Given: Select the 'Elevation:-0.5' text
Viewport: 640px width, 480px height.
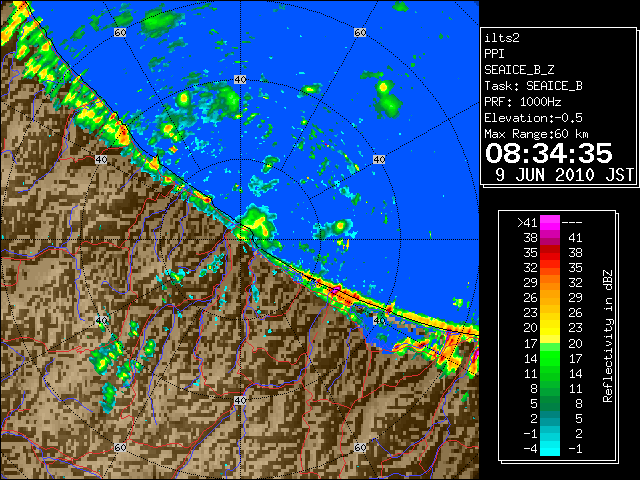Looking at the screenshot, I should [x=533, y=118].
